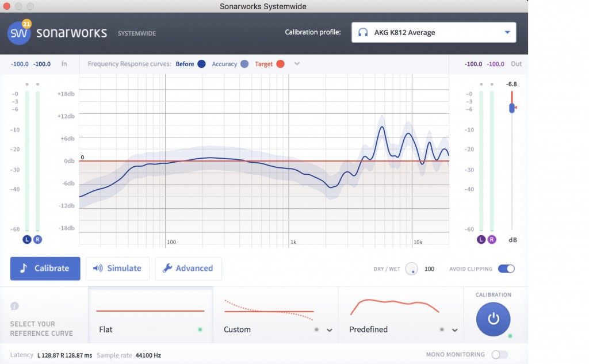The height and width of the screenshot is (364, 589).
Task: Click the round SW Sonarworks logo
Action: 19,33
